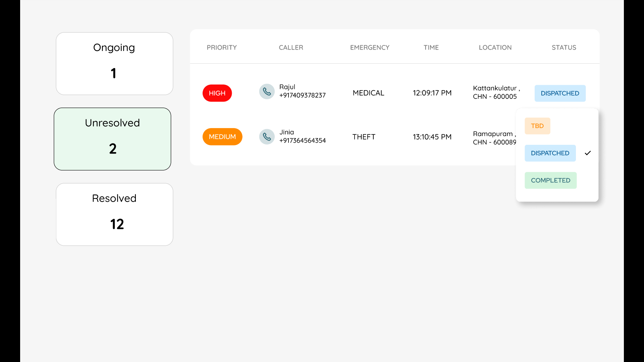This screenshot has width=644, height=362.
Task: Click the CALLER column header
Action: point(290,47)
